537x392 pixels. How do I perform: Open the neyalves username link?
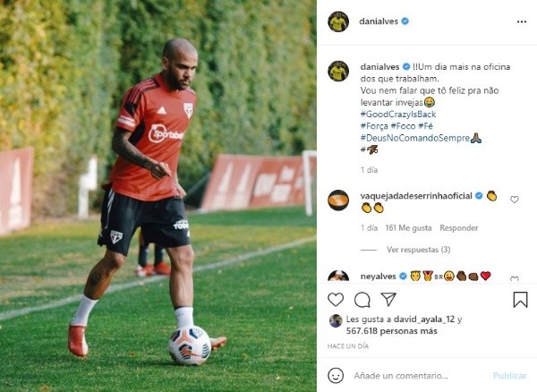pyautogui.click(x=378, y=276)
